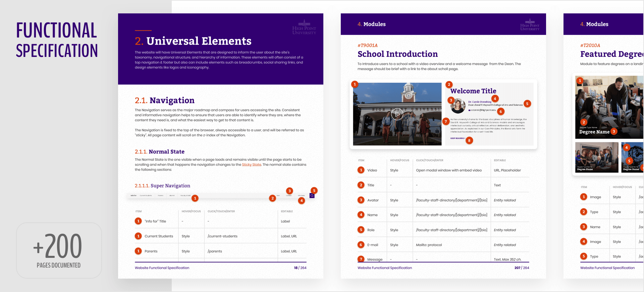Click the "+200" pages count
This screenshot has width=644, height=292.
58,246
